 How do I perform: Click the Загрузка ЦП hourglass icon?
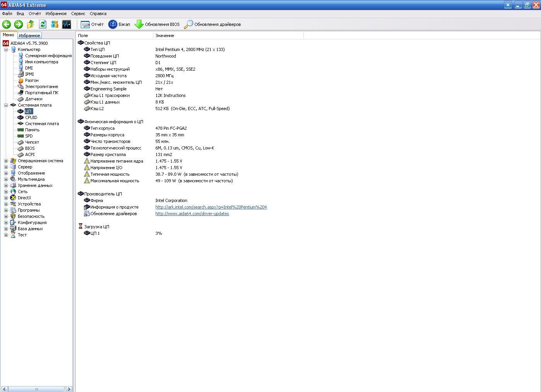[81, 226]
